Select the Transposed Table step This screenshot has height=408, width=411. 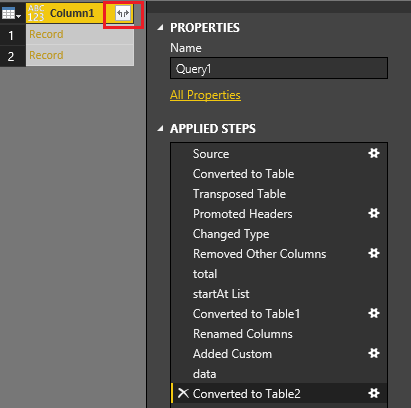pos(279,194)
